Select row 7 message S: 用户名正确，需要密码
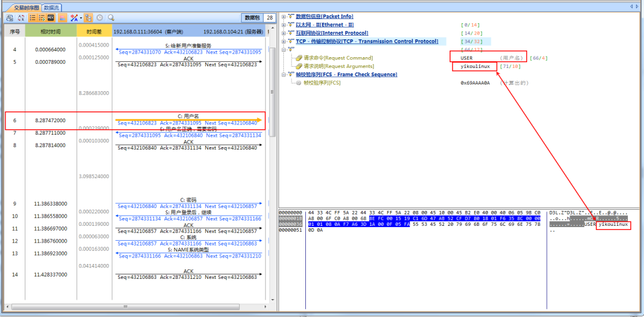 pos(188,129)
